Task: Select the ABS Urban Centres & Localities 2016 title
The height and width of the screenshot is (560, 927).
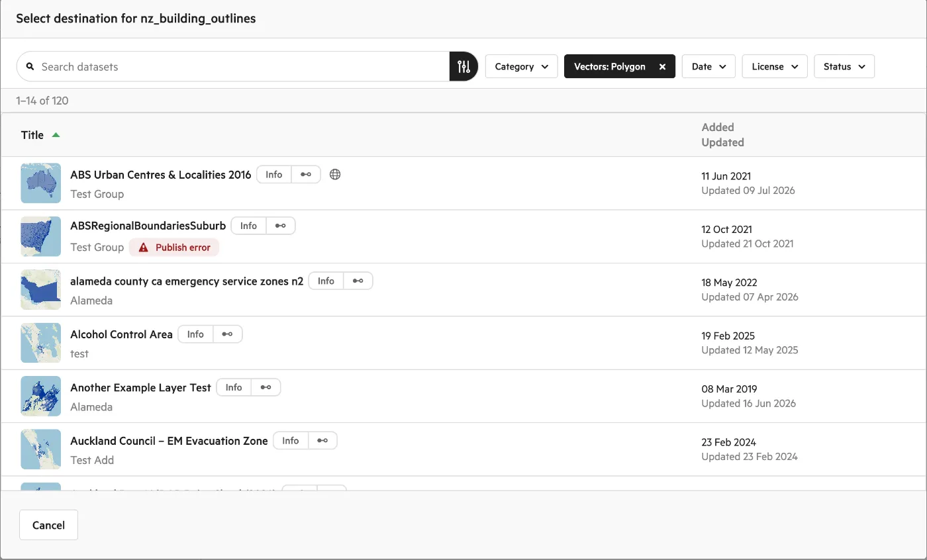Action: [x=161, y=175]
